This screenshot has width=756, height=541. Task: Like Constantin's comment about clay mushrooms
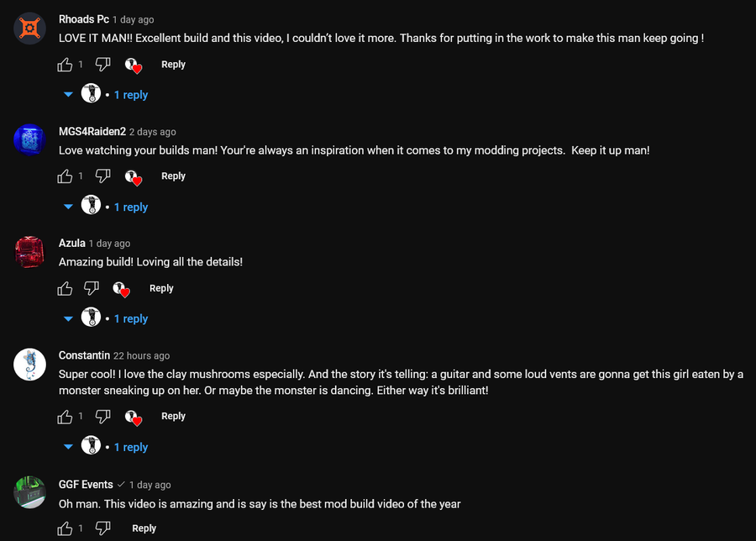tap(66, 417)
